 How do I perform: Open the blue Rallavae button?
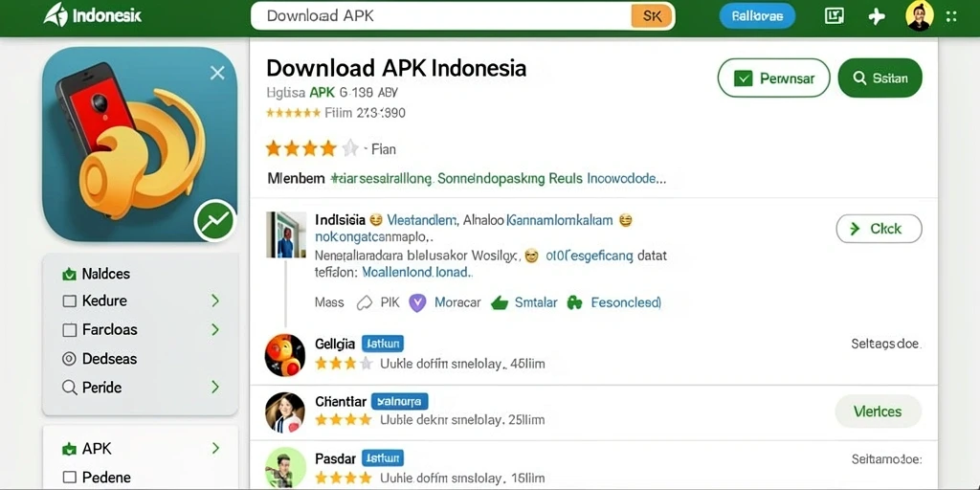(x=757, y=16)
